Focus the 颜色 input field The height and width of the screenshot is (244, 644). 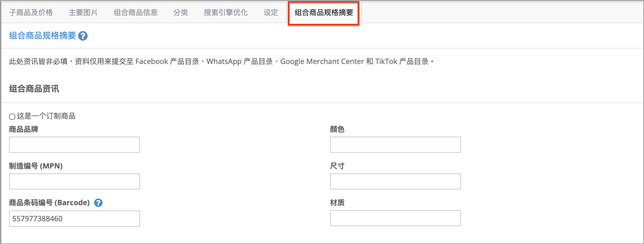coord(395,145)
